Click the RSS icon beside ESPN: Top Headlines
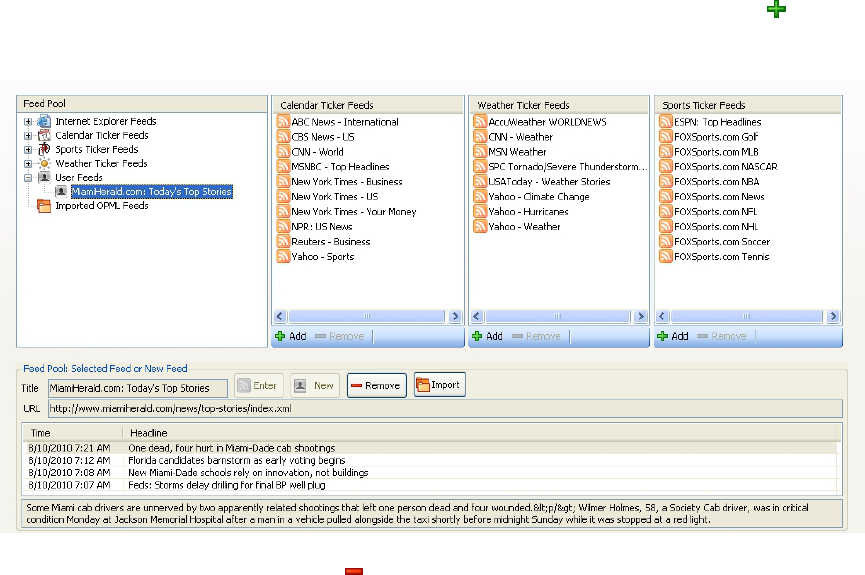865x575 pixels. pyautogui.click(x=666, y=122)
